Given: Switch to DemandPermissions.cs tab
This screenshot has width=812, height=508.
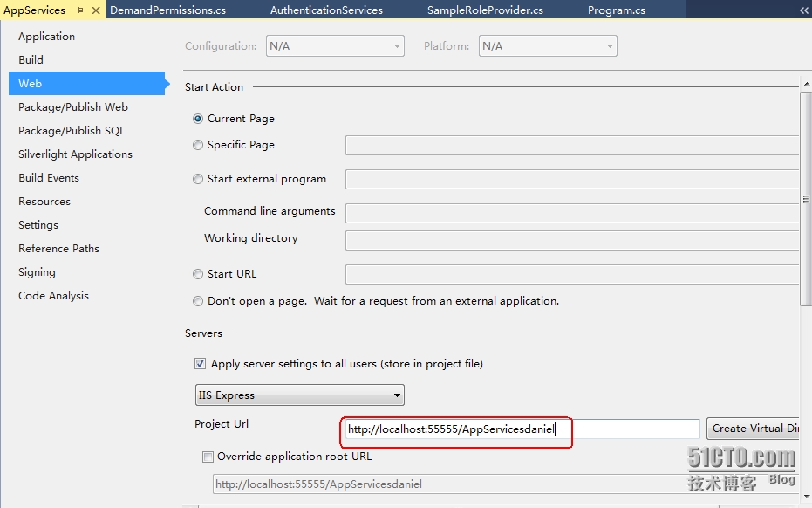Looking at the screenshot, I should tap(167, 10).
